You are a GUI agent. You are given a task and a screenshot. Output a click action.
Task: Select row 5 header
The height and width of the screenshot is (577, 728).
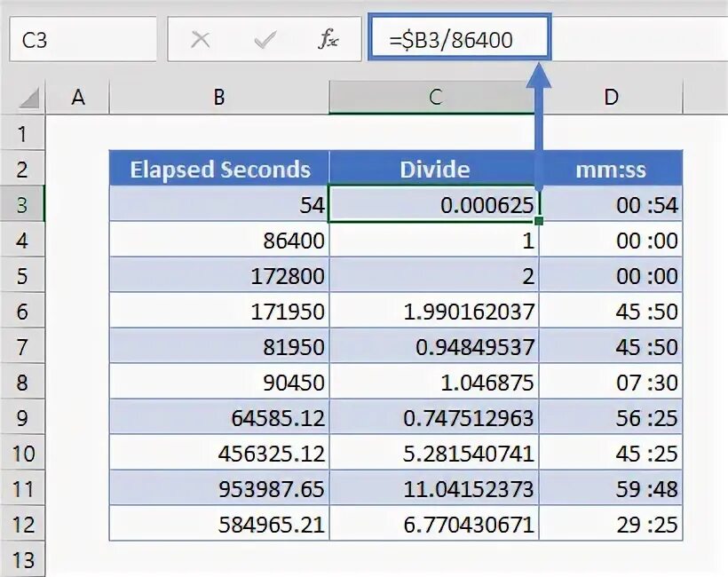(x=22, y=275)
